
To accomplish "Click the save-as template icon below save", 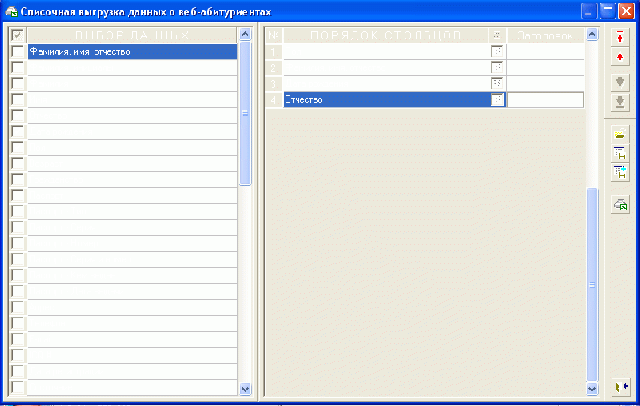I will point(620,172).
